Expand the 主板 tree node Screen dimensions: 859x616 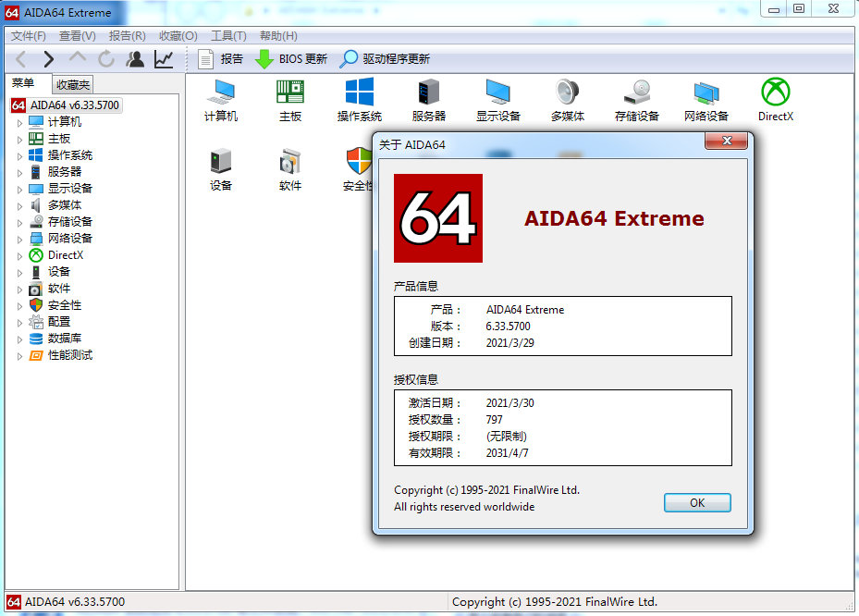(x=19, y=140)
